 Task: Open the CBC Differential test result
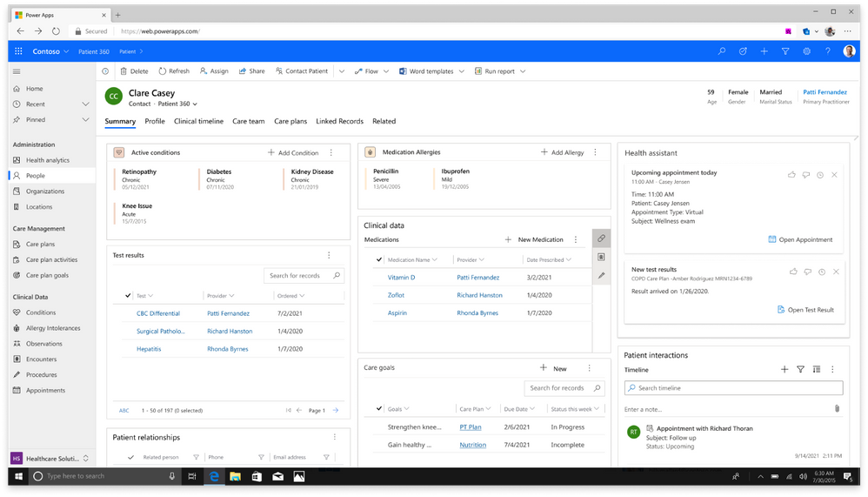coord(158,313)
